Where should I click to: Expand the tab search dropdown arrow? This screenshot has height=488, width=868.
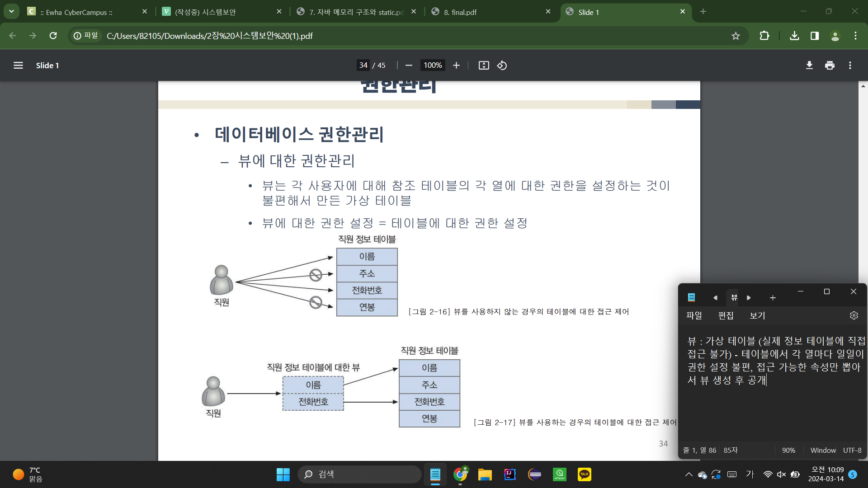pos(11,11)
